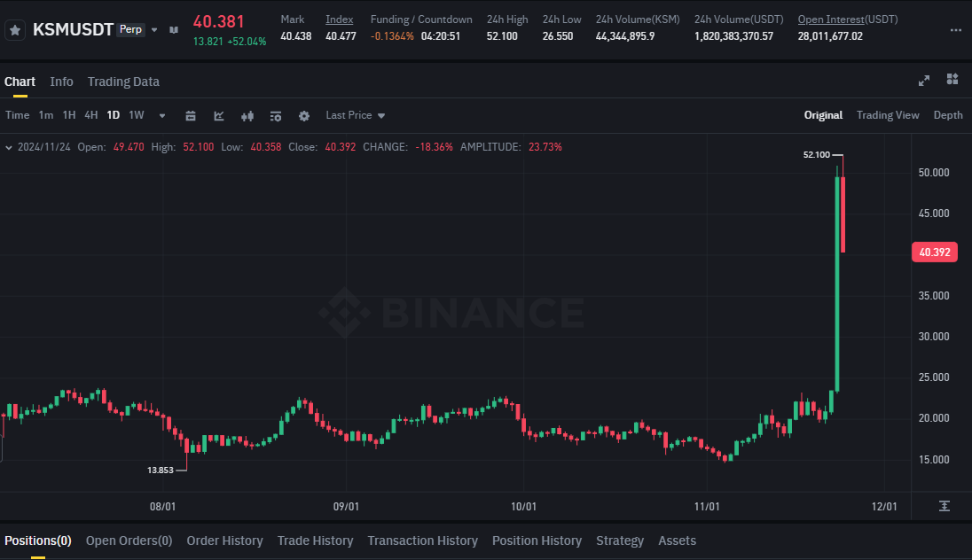Image resolution: width=972 pixels, height=560 pixels.
Task: Open the calendar date range icon
Action: click(191, 116)
